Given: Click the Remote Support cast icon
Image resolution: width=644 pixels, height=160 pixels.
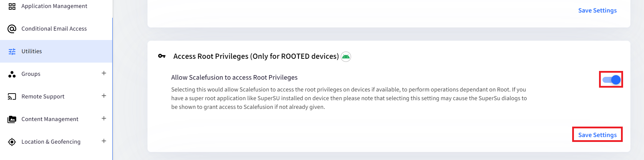Looking at the screenshot, I should pos(12,97).
